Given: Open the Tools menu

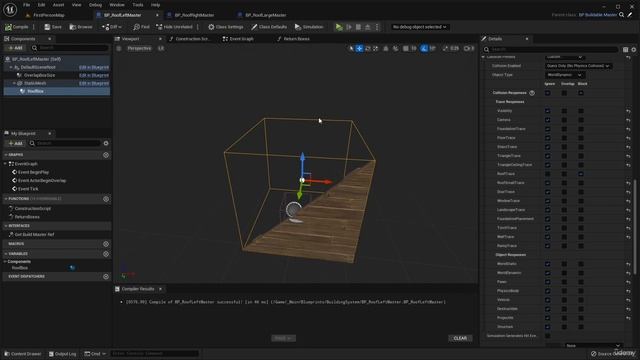Looking at the screenshot, I should pos(138,5).
